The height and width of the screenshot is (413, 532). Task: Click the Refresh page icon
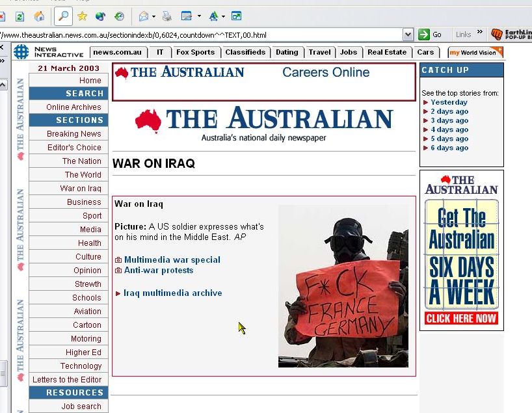(20, 16)
